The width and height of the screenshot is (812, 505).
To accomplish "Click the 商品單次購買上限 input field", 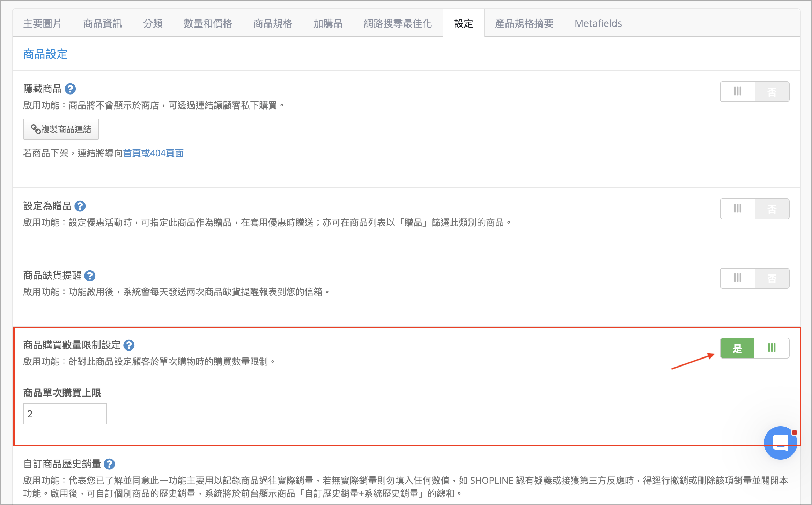I will [65, 414].
